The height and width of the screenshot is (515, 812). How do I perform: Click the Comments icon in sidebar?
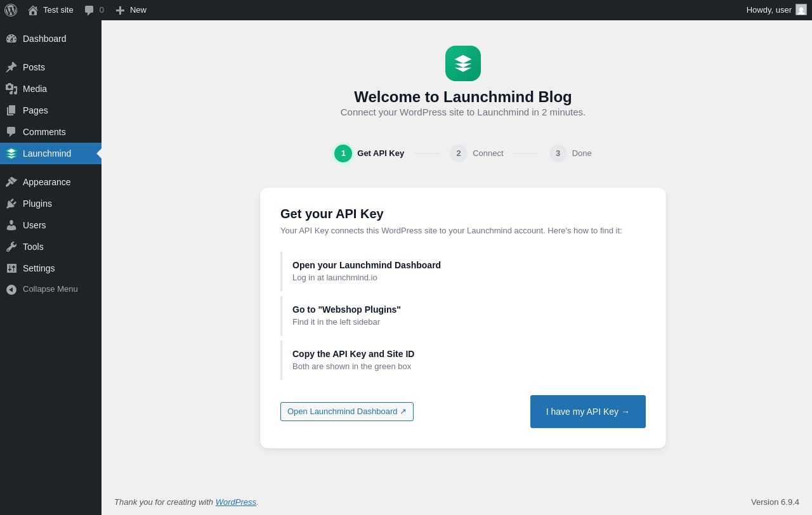(x=11, y=132)
